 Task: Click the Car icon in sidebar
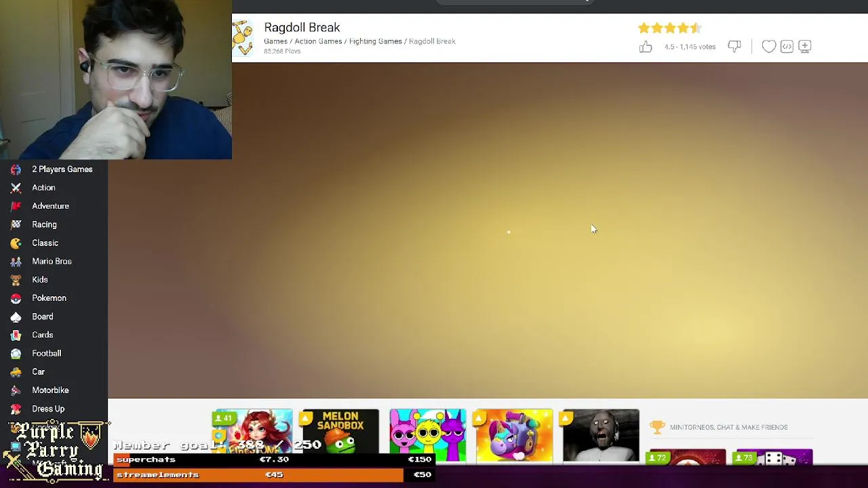click(16, 372)
